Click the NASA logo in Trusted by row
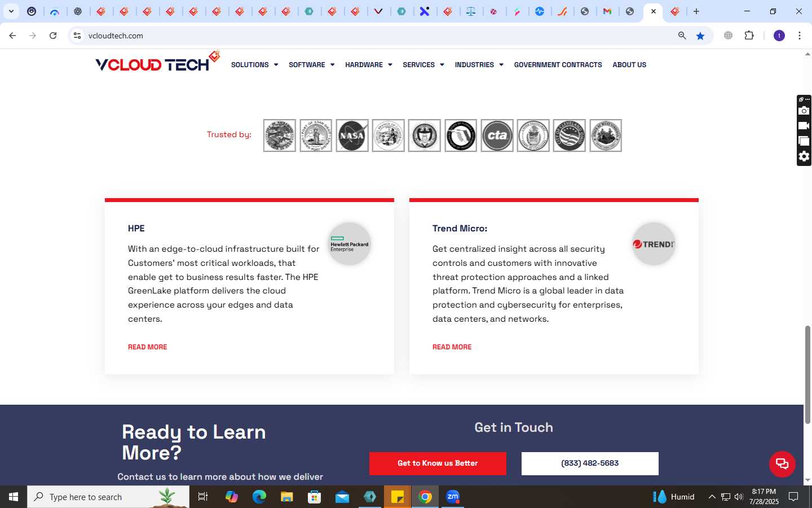Viewport: 812px width, 508px height. [x=352, y=135]
